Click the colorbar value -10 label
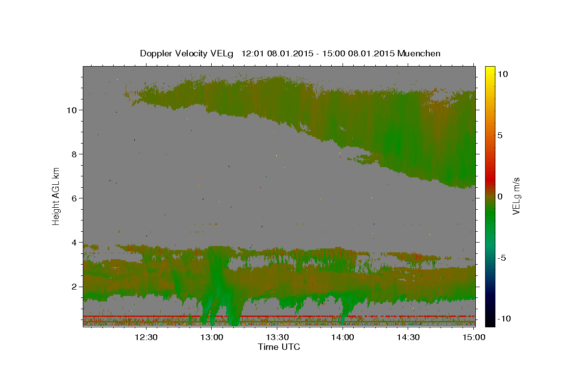The width and height of the screenshot is (588, 392). tap(503, 319)
